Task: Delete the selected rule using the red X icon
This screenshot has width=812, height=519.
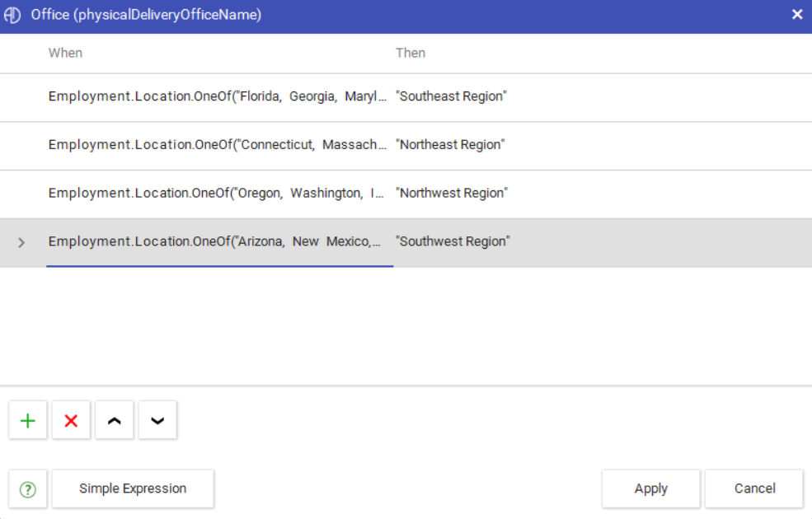Action: tap(70, 419)
